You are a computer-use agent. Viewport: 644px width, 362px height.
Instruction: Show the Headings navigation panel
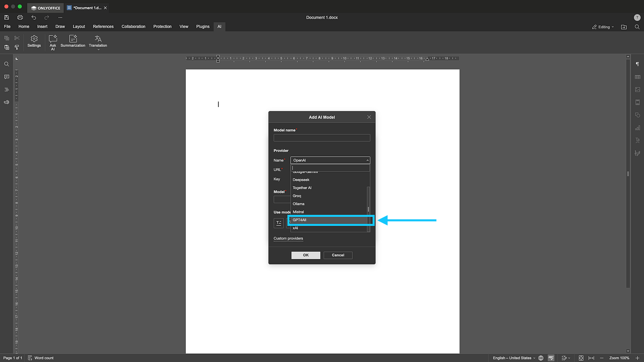[6, 90]
